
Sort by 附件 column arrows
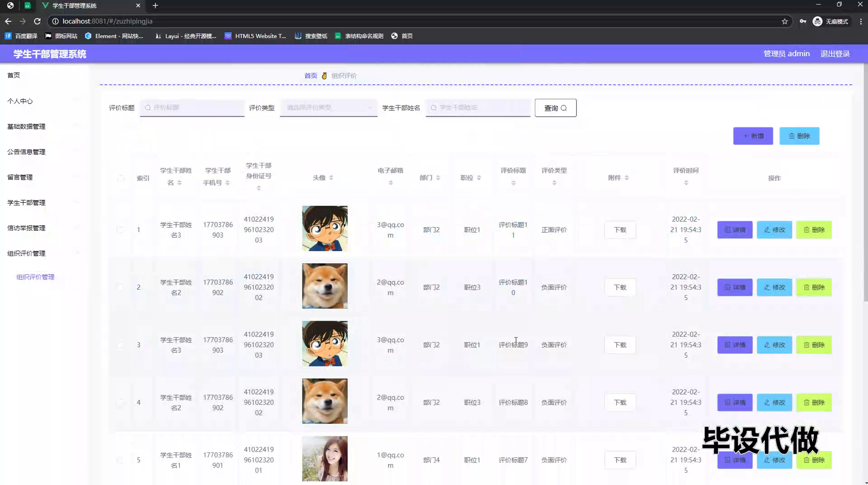point(627,178)
